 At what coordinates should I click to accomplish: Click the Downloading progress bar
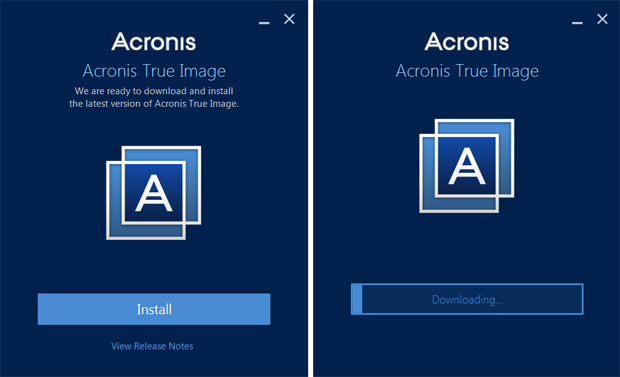pos(467,299)
